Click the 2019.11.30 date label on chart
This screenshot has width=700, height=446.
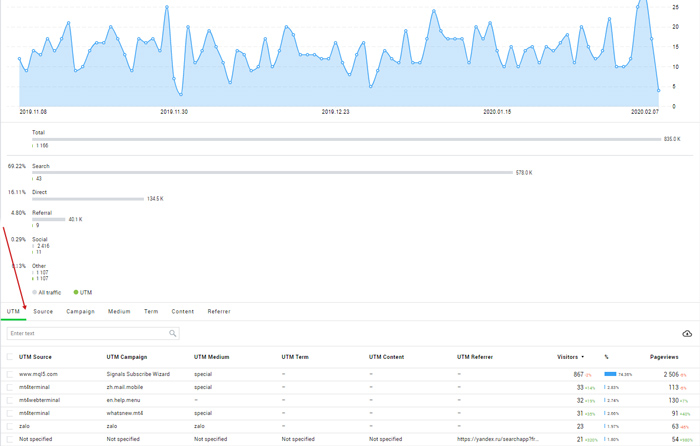(x=174, y=112)
